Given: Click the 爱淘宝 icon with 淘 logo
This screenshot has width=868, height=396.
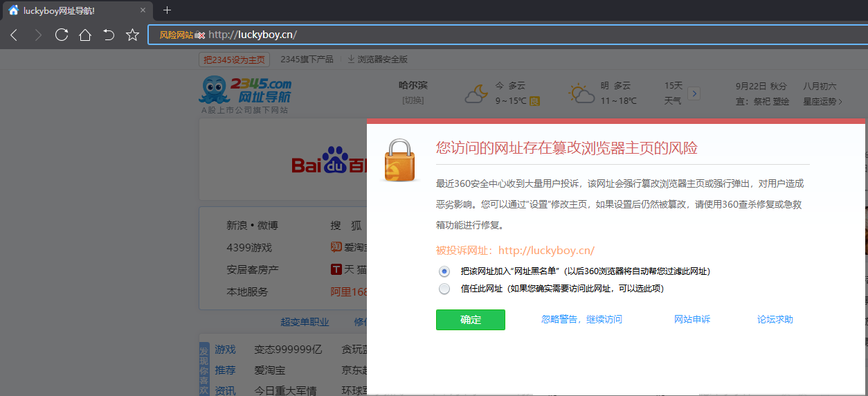Looking at the screenshot, I should (x=336, y=247).
